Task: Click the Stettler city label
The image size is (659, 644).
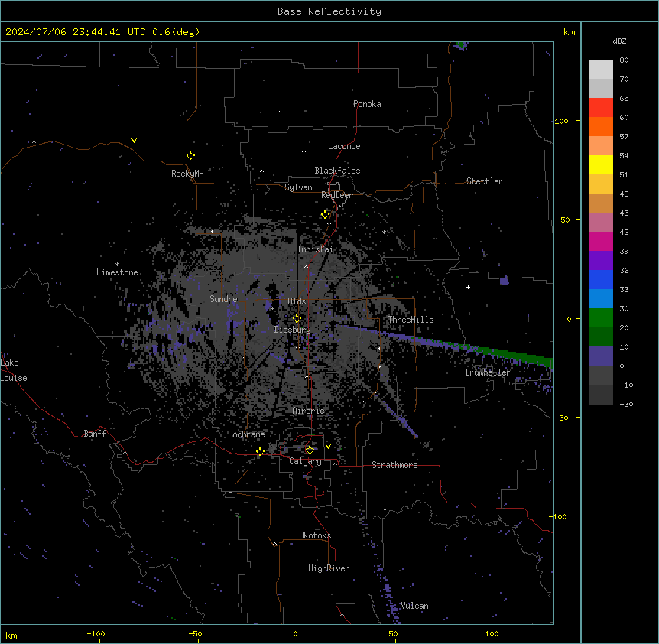Action: pos(484,181)
